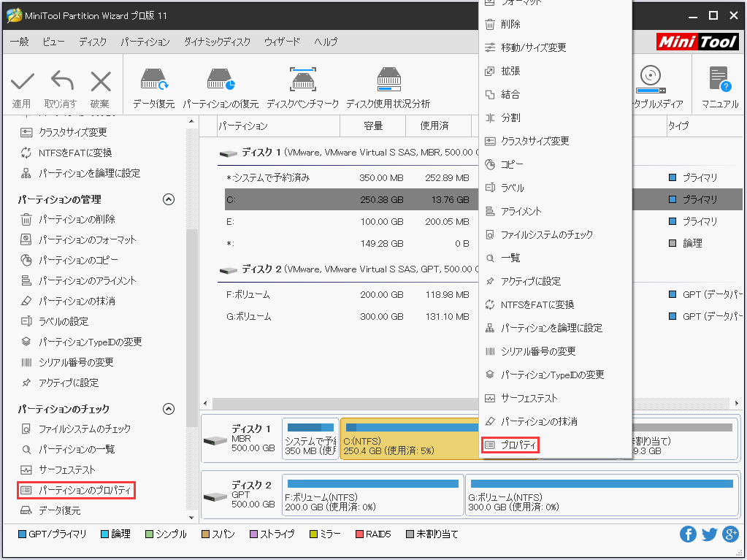Collapse the ディスク 1 group in the list
Viewport: 747px width, 560px height.
point(227,155)
